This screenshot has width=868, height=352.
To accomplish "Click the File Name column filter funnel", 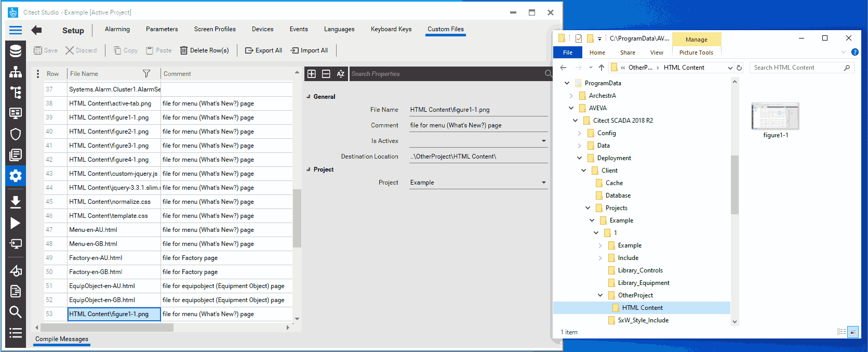I will coord(146,74).
